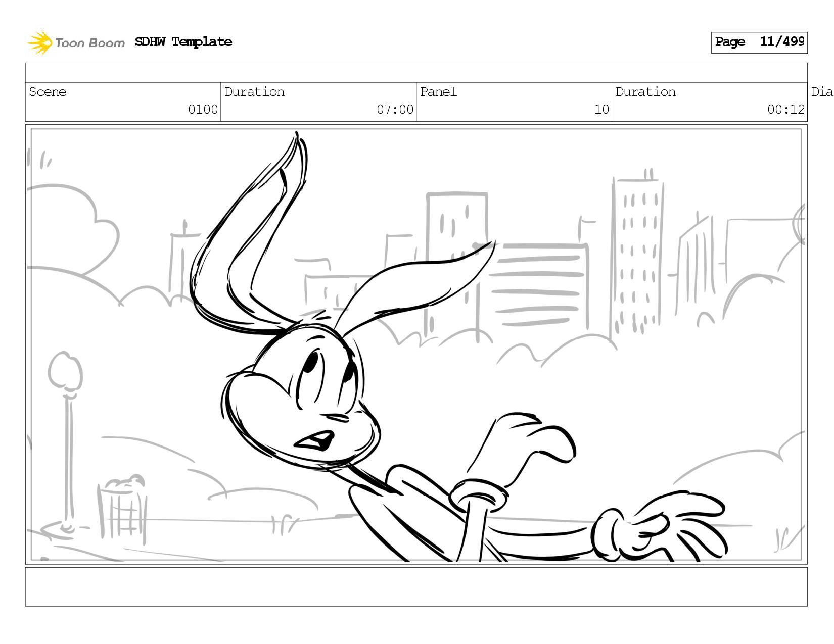Click the panel duration value 00:12
Screen dimensions: 834x644
(x=786, y=109)
